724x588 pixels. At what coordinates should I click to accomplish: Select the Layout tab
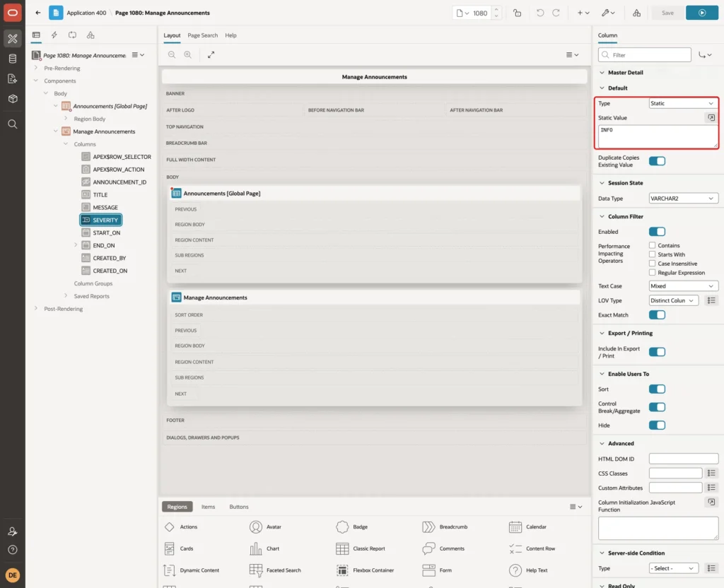click(x=172, y=35)
